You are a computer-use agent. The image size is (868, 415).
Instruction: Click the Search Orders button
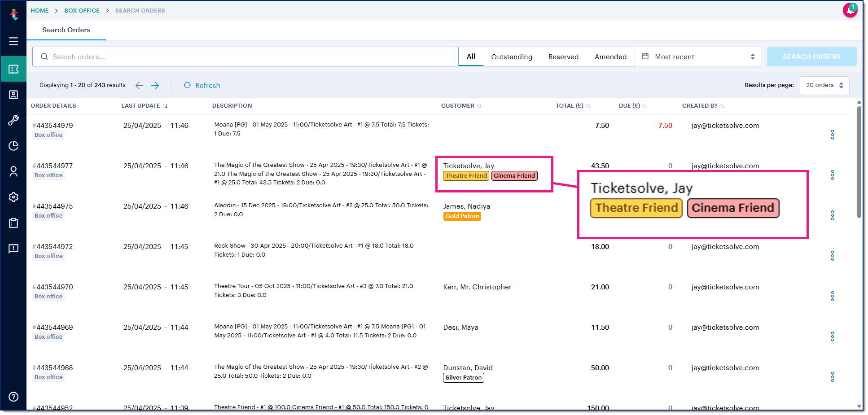811,57
